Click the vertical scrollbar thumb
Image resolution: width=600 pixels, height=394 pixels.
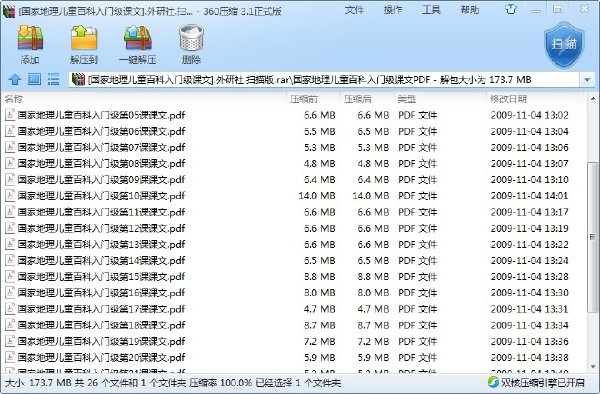[592, 237]
